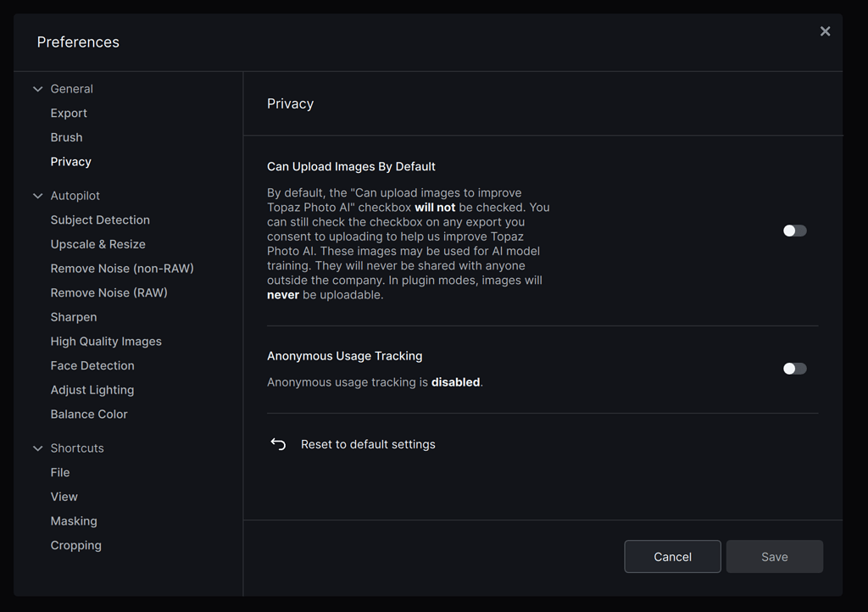Collapse the Autopilot section
The height and width of the screenshot is (612, 868).
tap(37, 195)
